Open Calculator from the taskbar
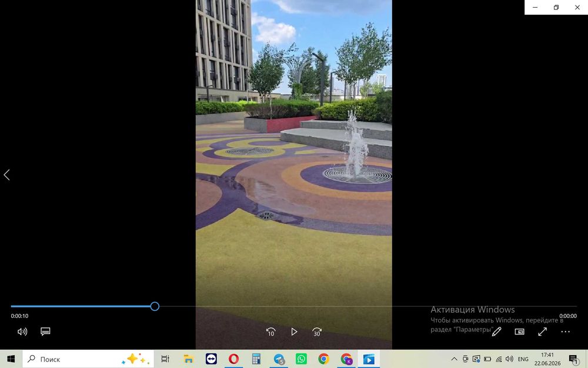This screenshot has width=588, height=368. (x=256, y=359)
